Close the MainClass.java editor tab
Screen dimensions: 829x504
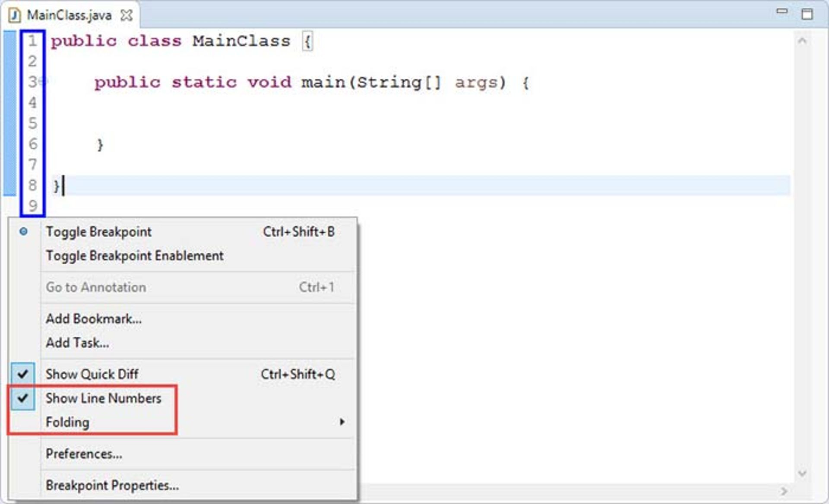pyautogui.click(x=127, y=16)
